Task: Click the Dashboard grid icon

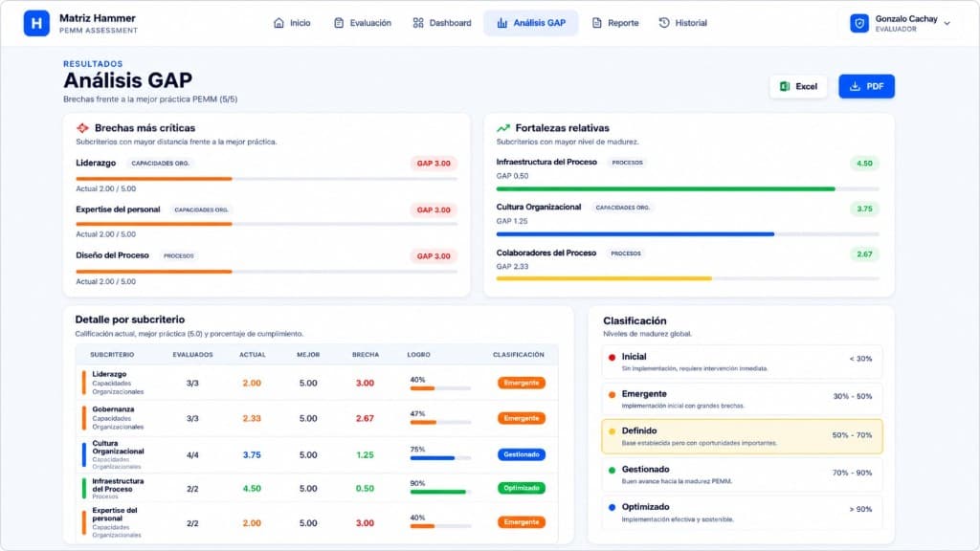Action: (x=418, y=23)
